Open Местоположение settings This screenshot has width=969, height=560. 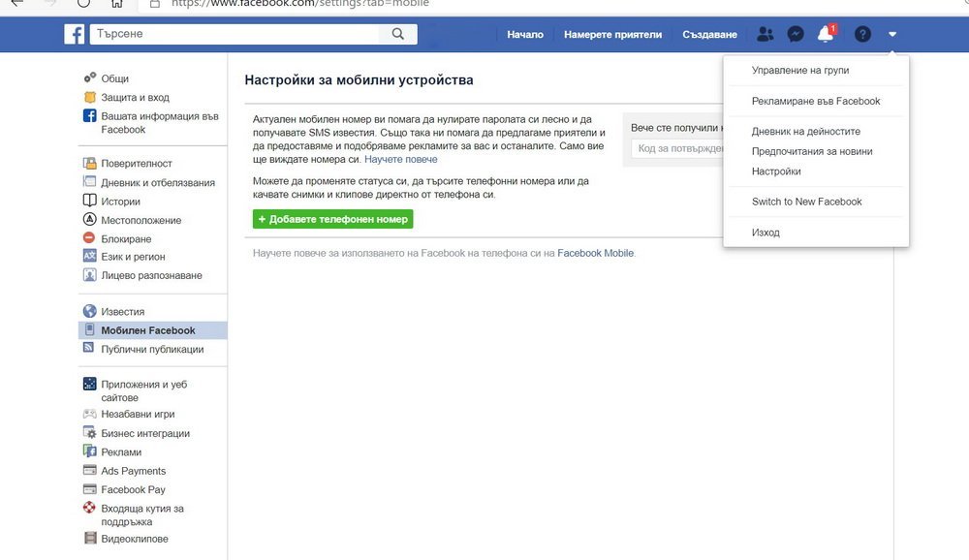point(141,220)
